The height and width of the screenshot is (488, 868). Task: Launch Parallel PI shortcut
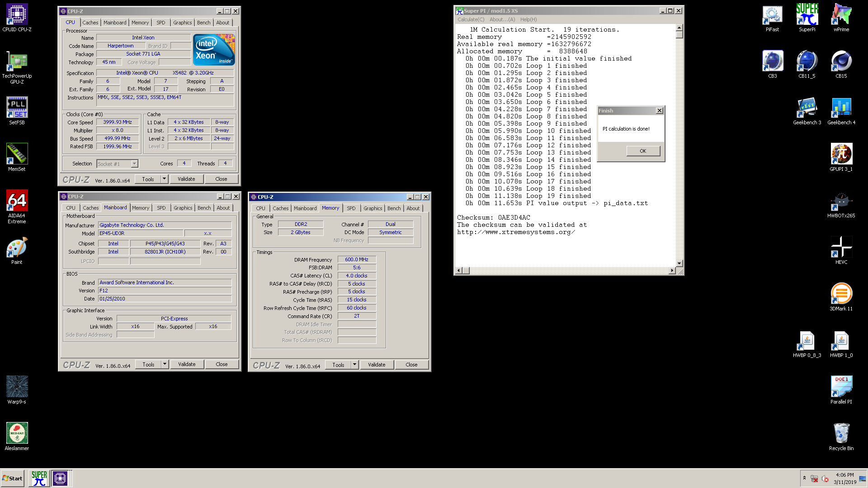841,390
